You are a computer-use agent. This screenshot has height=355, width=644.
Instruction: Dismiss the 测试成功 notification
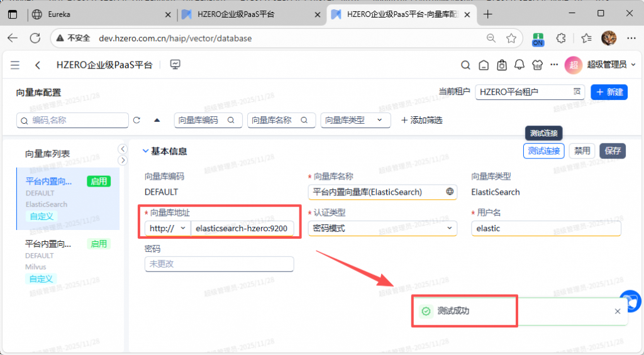point(618,311)
